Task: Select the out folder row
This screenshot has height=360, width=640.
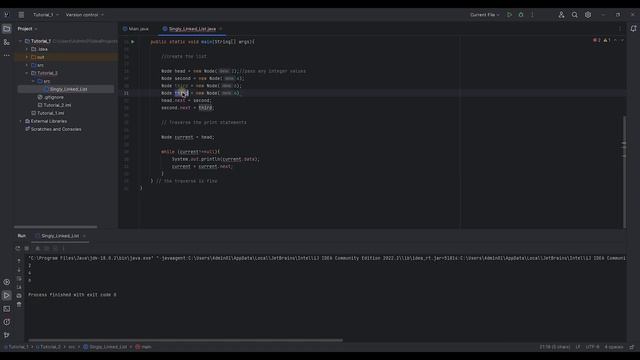Action: [x=66, y=57]
